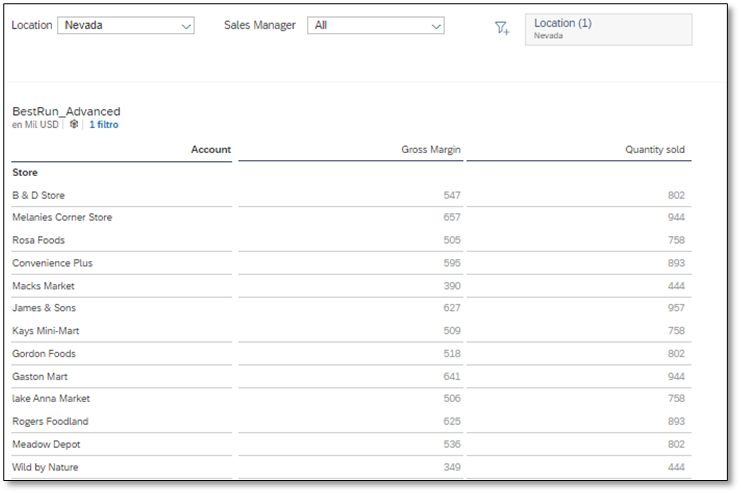This screenshot has height=493, width=741.
Task: Click Quantity sold 893 for Rogers Foodland
Action: coord(676,422)
